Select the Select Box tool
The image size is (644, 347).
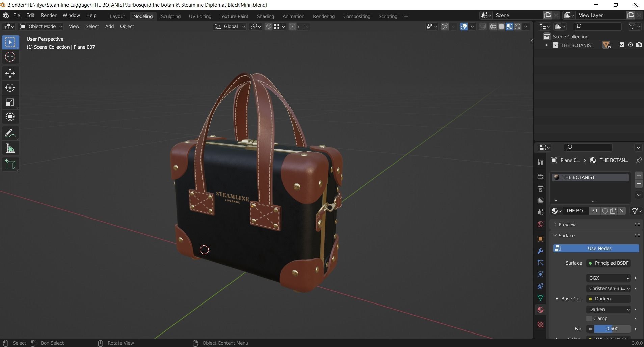coord(10,42)
